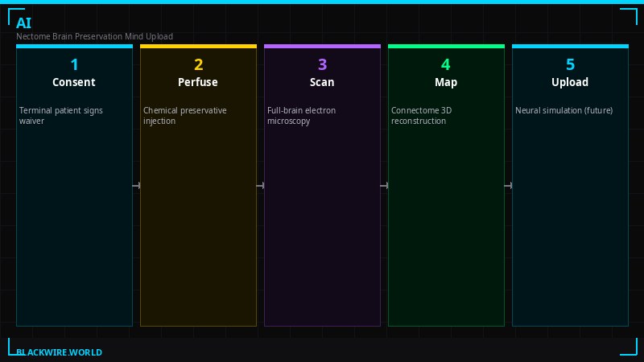The height and width of the screenshot is (362, 644).
Task: Click the AI logo in the header
Action: click(x=23, y=23)
